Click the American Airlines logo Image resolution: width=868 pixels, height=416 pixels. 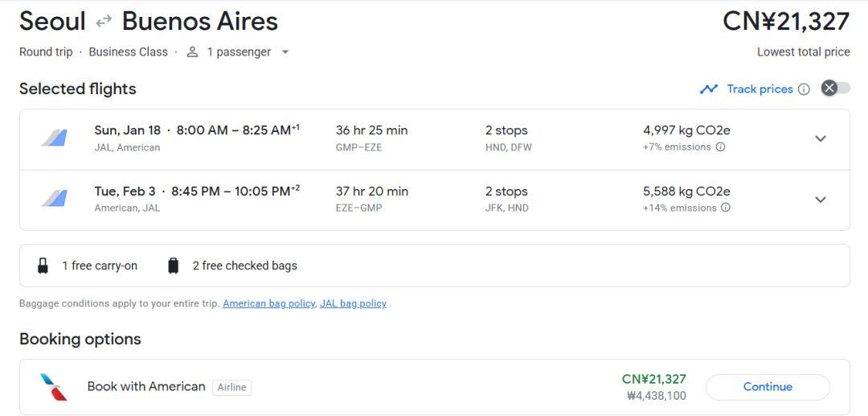(x=54, y=387)
